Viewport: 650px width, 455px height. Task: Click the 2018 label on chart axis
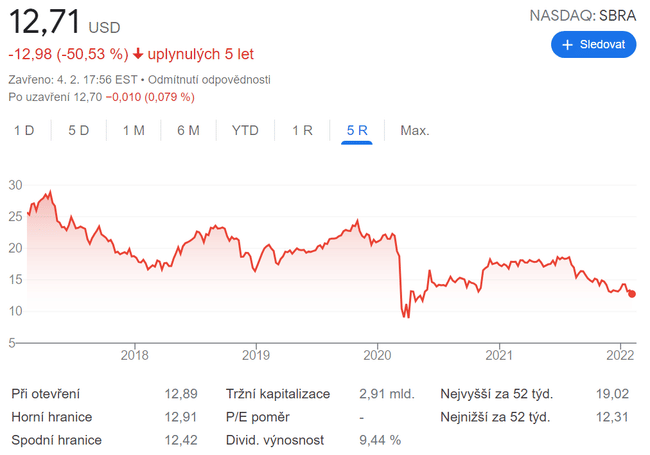tap(134, 354)
